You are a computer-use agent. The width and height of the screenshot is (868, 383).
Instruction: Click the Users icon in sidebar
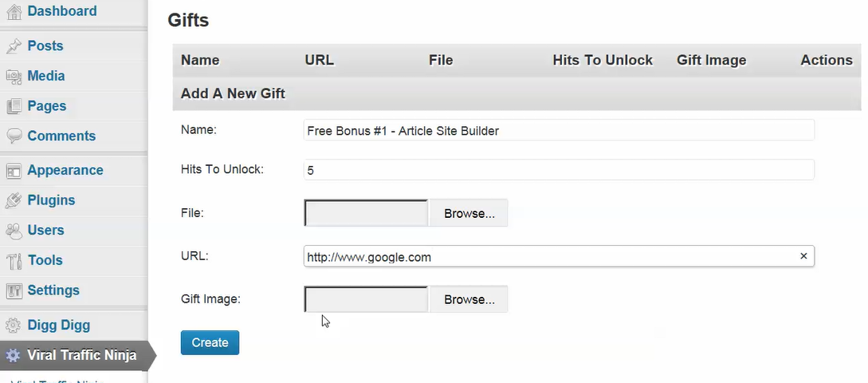point(13,231)
